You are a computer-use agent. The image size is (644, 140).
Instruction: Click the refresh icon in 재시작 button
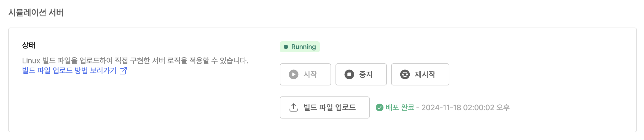[x=405, y=74]
